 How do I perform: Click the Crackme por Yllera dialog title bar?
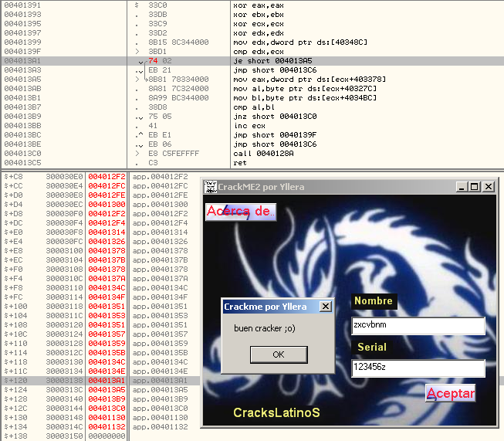pyautogui.click(x=268, y=307)
